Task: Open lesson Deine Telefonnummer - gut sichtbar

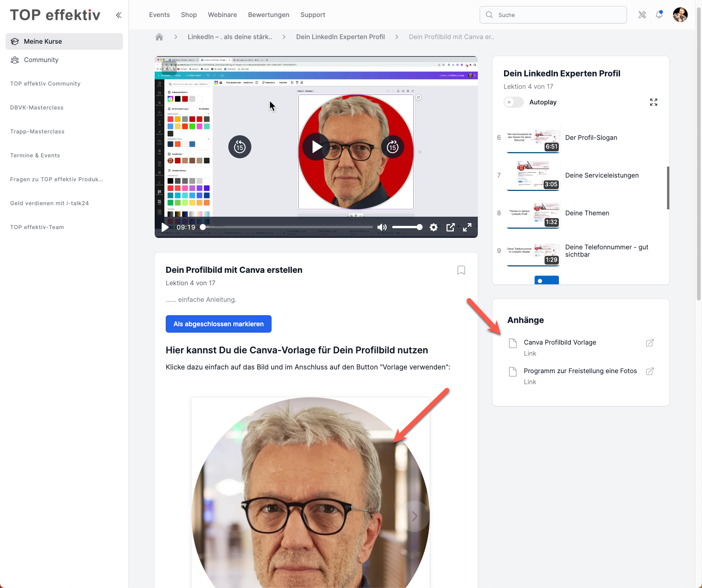Action: coord(607,251)
